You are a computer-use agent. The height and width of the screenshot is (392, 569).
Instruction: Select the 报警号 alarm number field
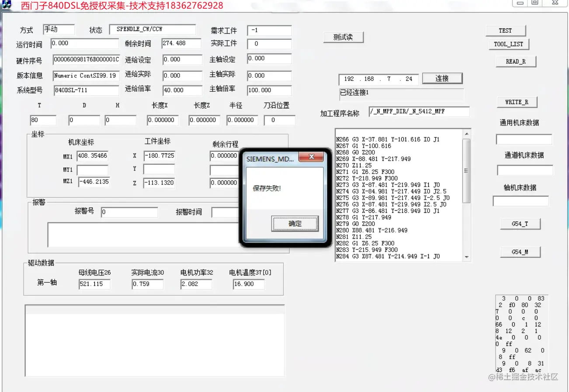coord(129,212)
